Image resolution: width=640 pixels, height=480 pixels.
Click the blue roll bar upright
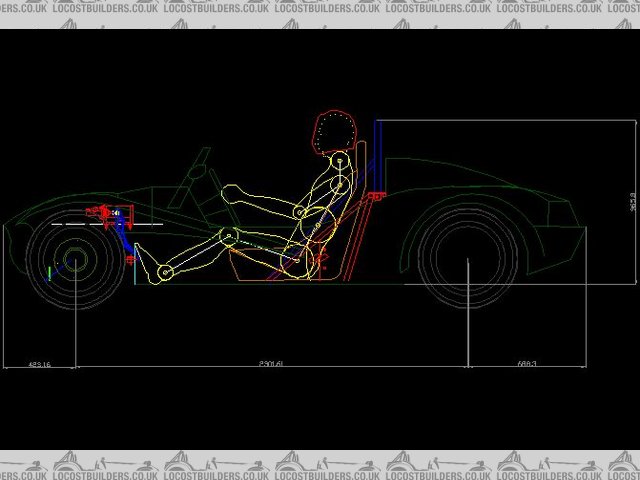[x=377, y=155]
